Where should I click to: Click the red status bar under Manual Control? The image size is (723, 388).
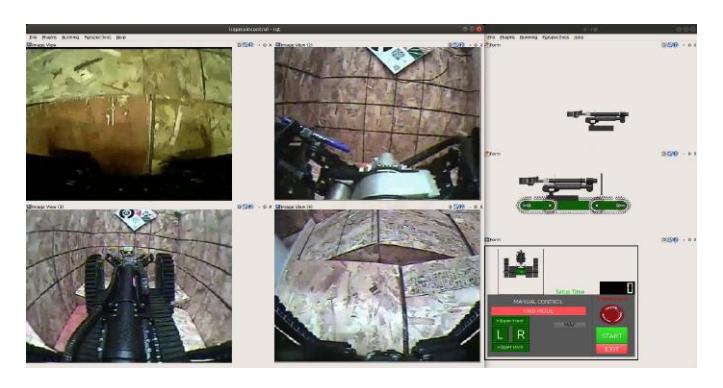pos(539,311)
